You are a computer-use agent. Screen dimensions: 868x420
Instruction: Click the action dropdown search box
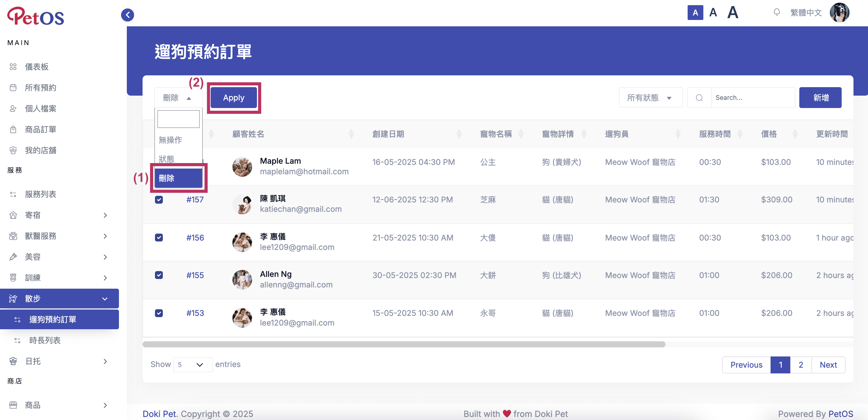pyautogui.click(x=178, y=119)
